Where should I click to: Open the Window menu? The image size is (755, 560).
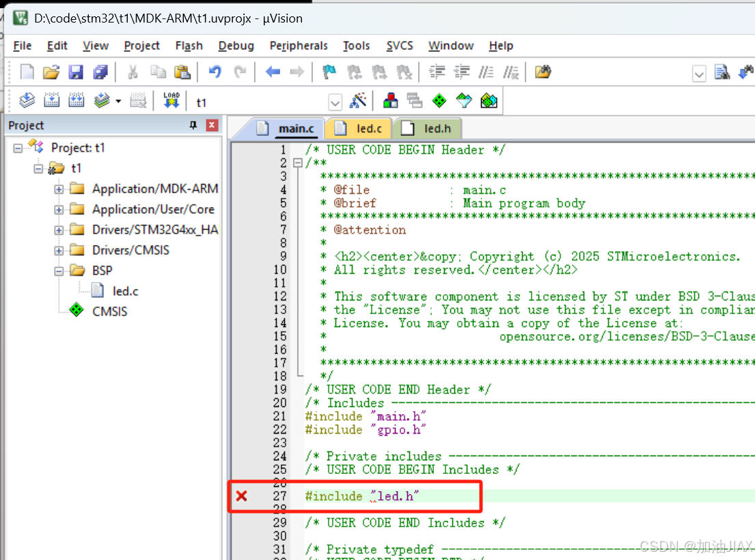click(451, 46)
